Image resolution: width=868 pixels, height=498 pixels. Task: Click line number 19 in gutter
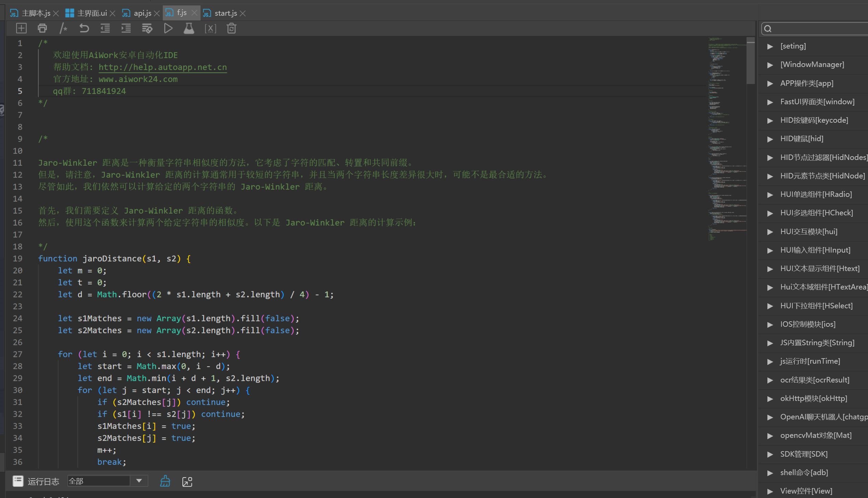17,259
